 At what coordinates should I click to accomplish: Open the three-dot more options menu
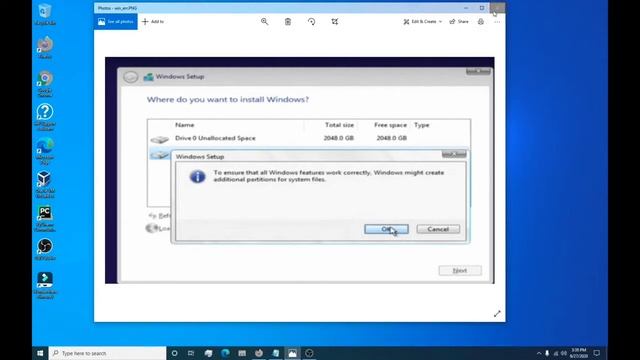[x=497, y=22]
